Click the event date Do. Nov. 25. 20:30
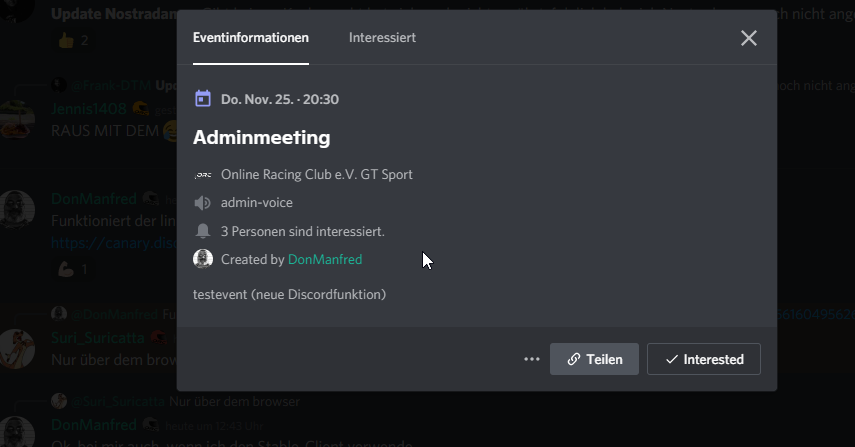The width and height of the screenshot is (855, 447). click(x=280, y=99)
